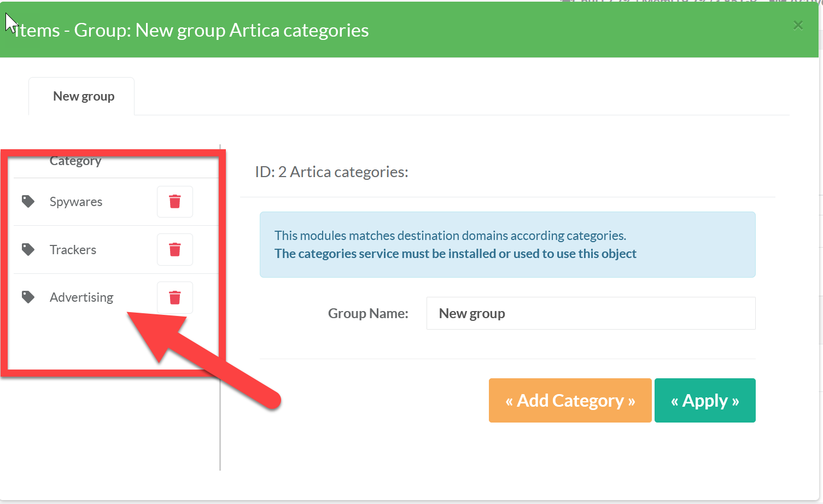Delete the Spywares category

pos(175,202)
